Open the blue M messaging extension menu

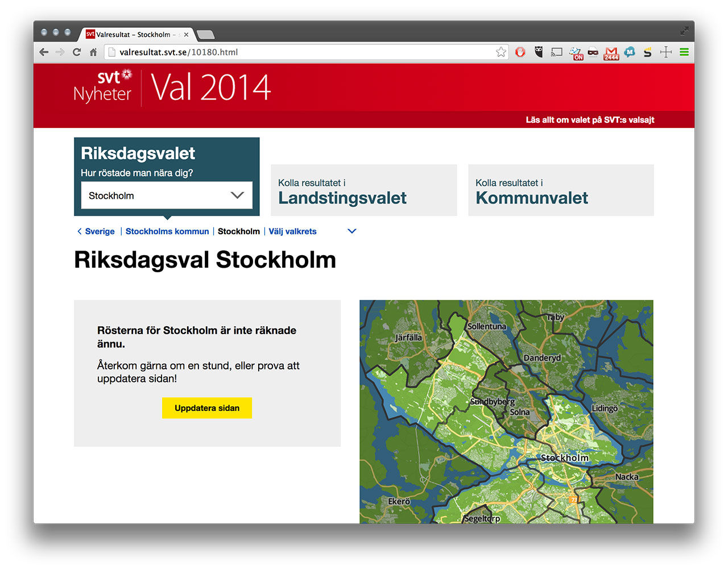[629, 52]
